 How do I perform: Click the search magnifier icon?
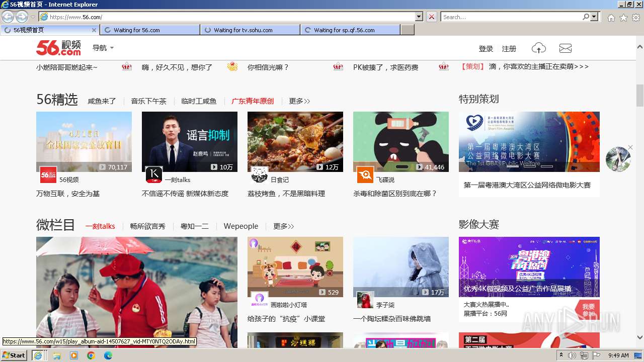[586, 17]
